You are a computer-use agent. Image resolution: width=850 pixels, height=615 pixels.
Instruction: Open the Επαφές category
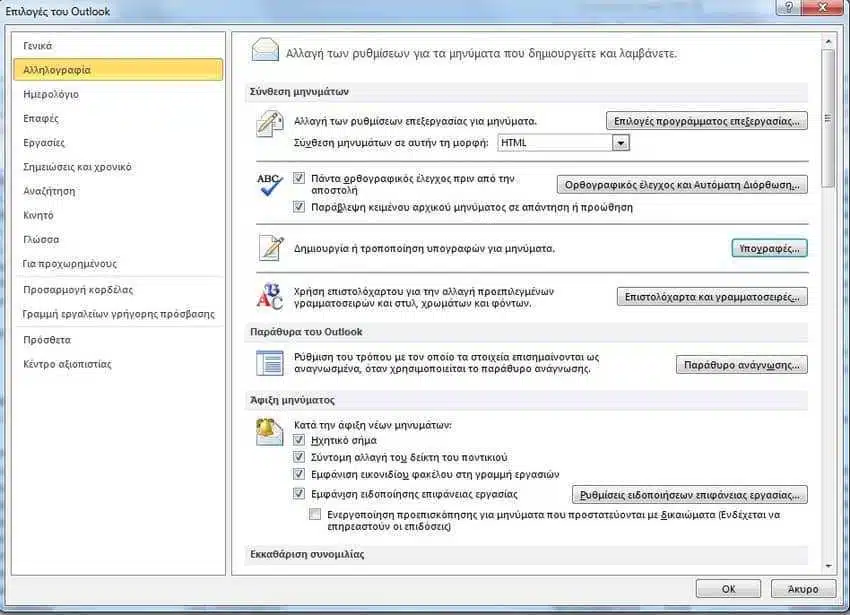118,118
